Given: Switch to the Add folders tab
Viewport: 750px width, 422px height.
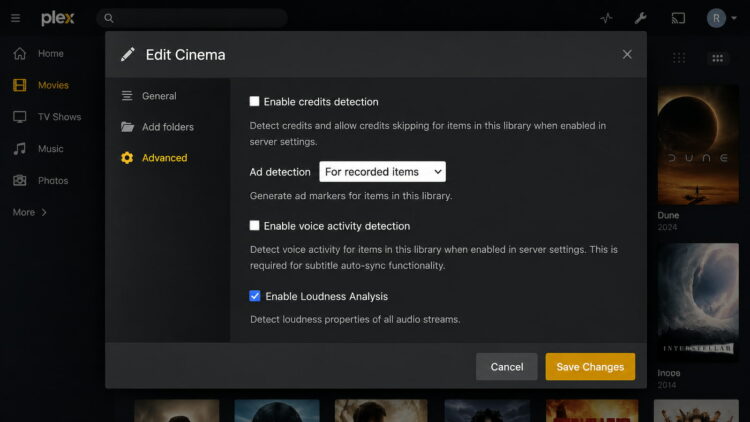Looking at the screenshot, I should pos(168,127).
